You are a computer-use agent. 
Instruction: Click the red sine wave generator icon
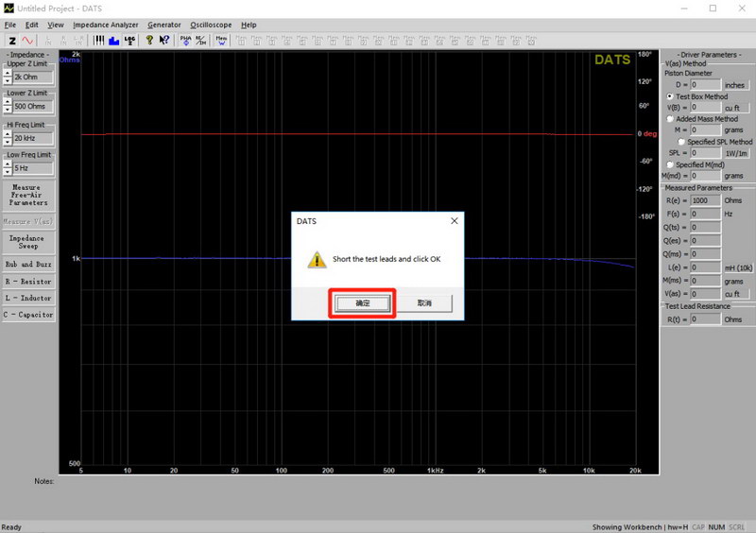point(26,41)
